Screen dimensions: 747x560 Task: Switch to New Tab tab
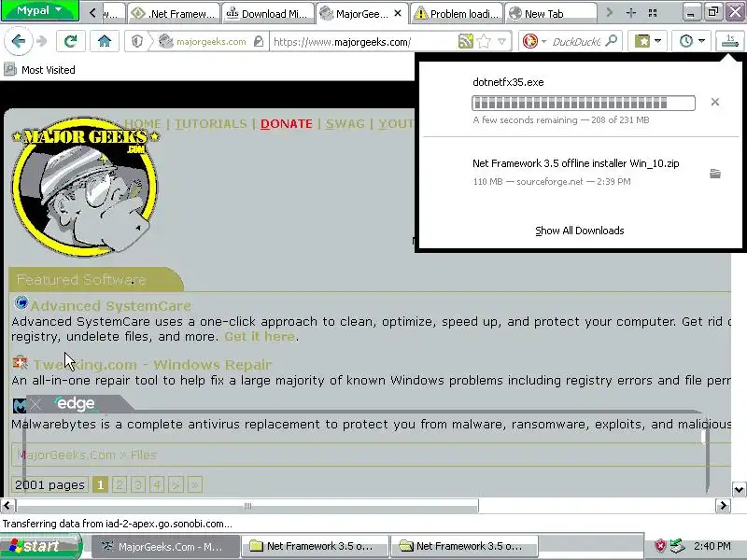[x=551, y=13]
